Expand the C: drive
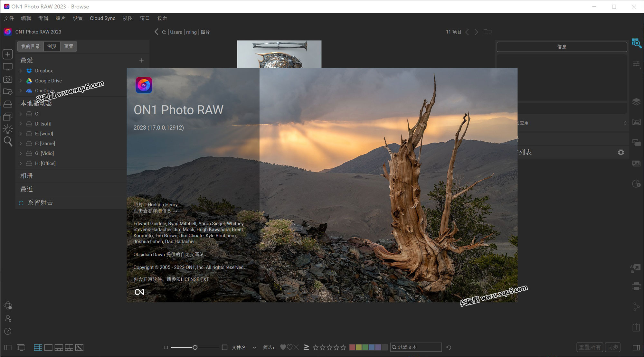This screenshot has width=644, height=357. click(x=21, y=114)
